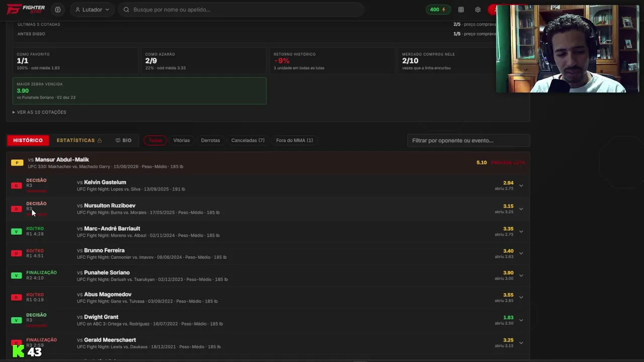The image size is (644, 362).
Task: Select the Todas filter chip
Action: 155,140
